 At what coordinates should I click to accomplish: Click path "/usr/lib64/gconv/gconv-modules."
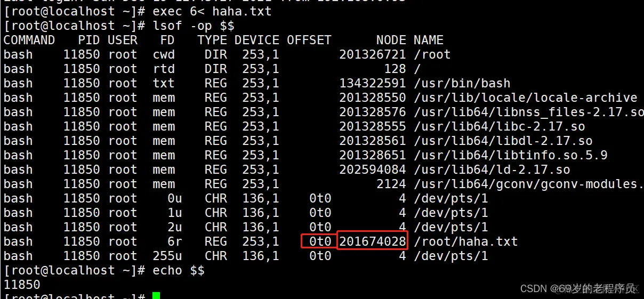(529, 184)
